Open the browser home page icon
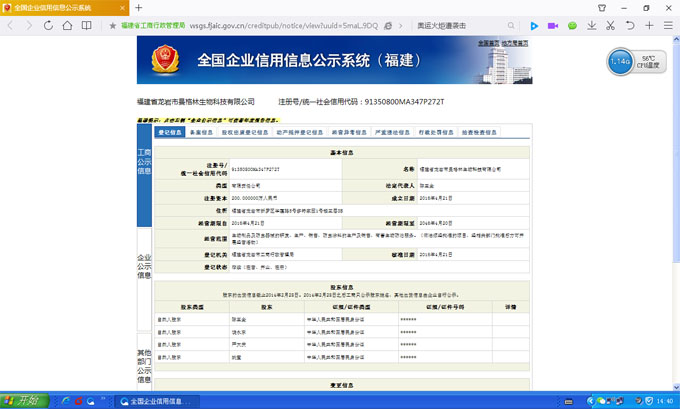 click(x=67, y=26)
